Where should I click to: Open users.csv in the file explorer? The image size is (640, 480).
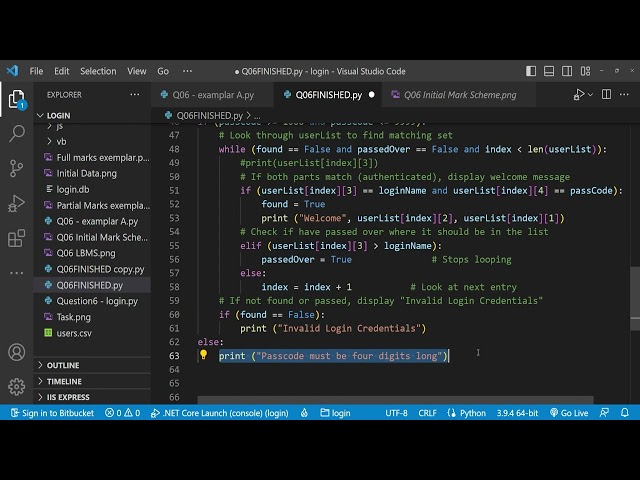pyautogui.click(x=74, y=333)
